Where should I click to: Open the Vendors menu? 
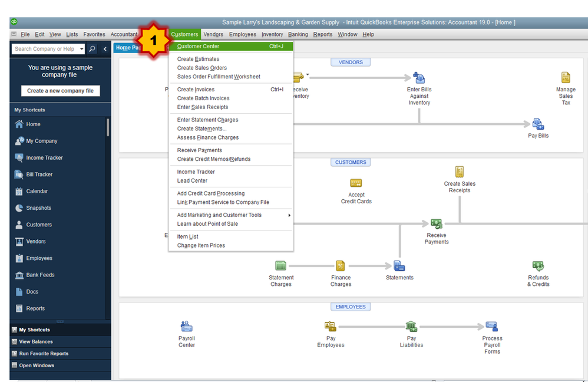(213, 35)
